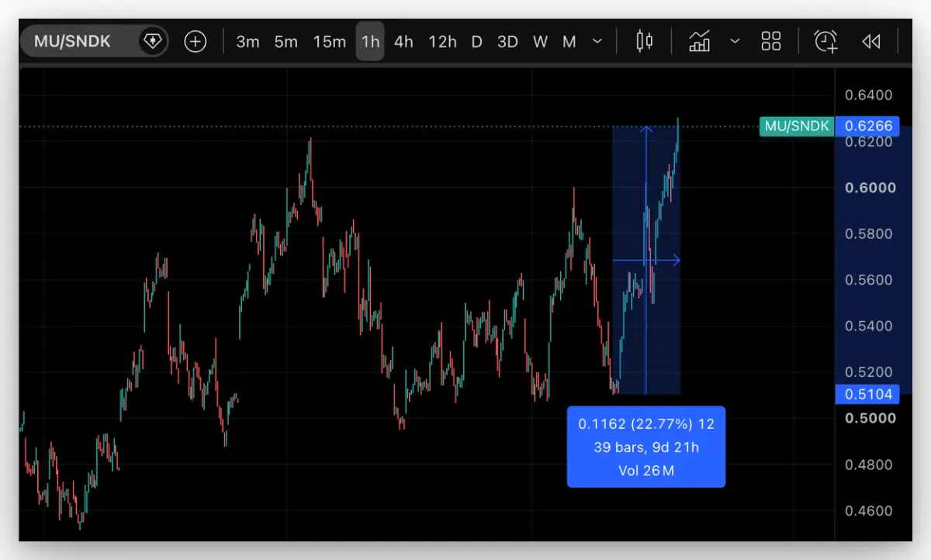The image size is (931, 560).
Task: Switch to the 3D timeframe
Action: click(x=507, y=41)
